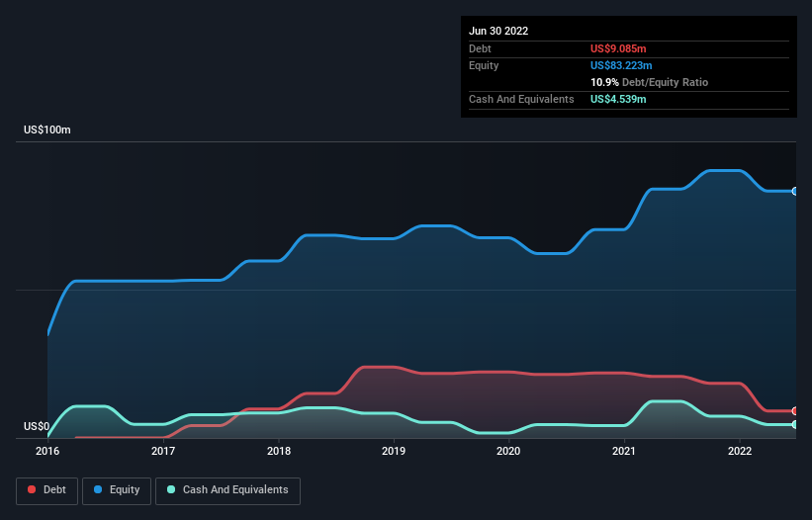Click the 2021 x-axis label
This screenshot has height=520, width=812.
click(623, 451)
